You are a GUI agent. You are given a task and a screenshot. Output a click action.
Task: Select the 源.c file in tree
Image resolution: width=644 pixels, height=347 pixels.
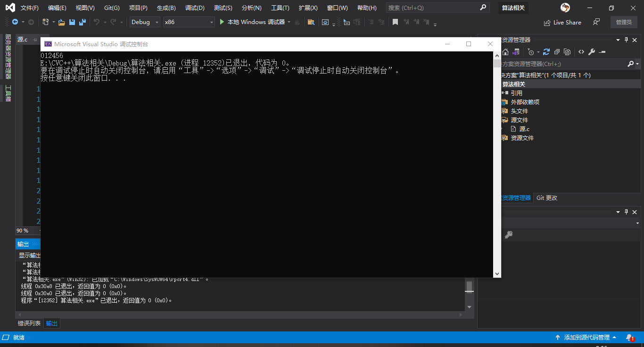(524, 129)
